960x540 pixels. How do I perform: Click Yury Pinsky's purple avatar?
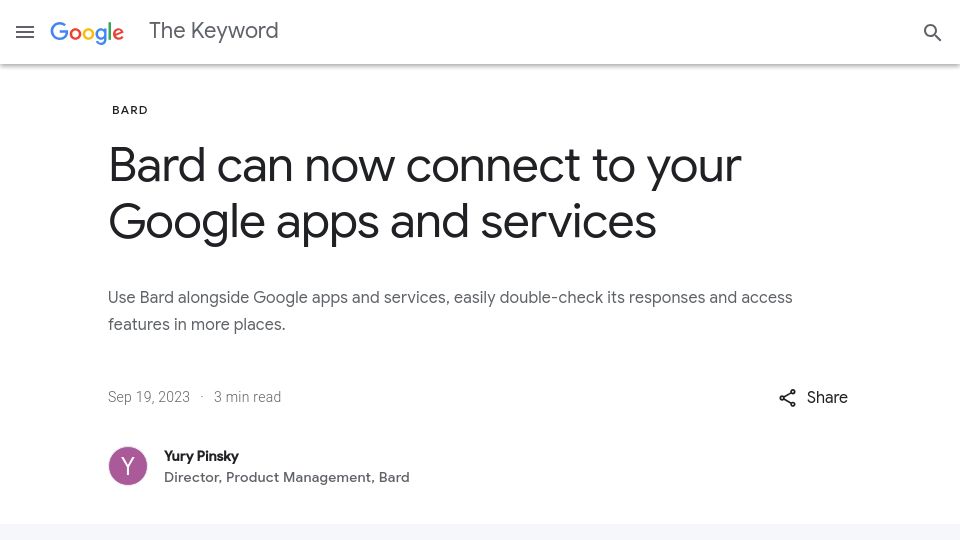[128, 466]
